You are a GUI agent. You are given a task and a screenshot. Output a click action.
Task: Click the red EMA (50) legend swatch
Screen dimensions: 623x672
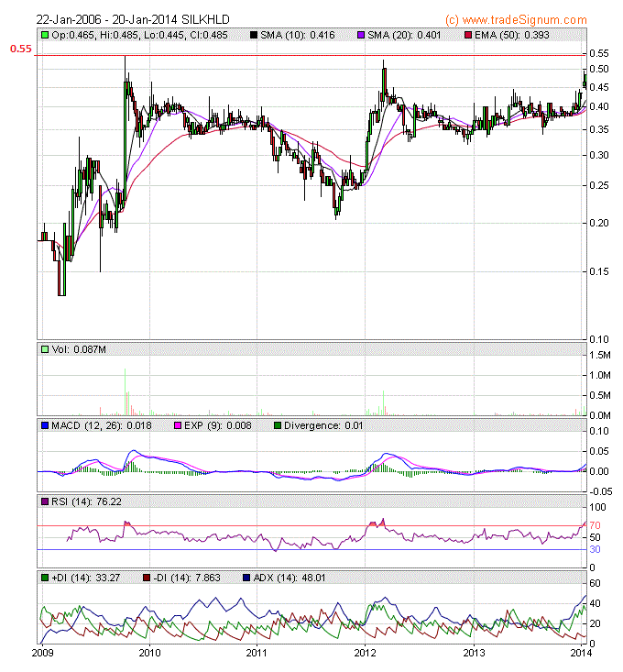tap(468, 35)
